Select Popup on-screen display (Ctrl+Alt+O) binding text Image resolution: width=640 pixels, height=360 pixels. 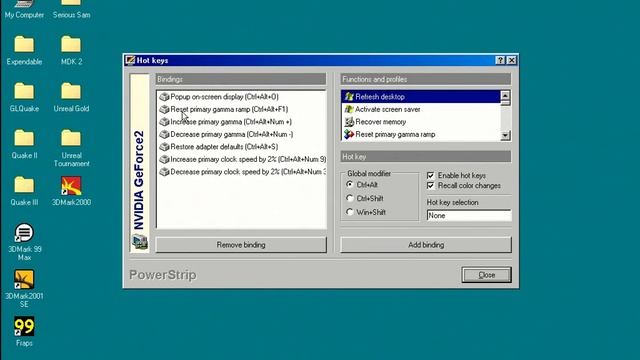point(224,97)
